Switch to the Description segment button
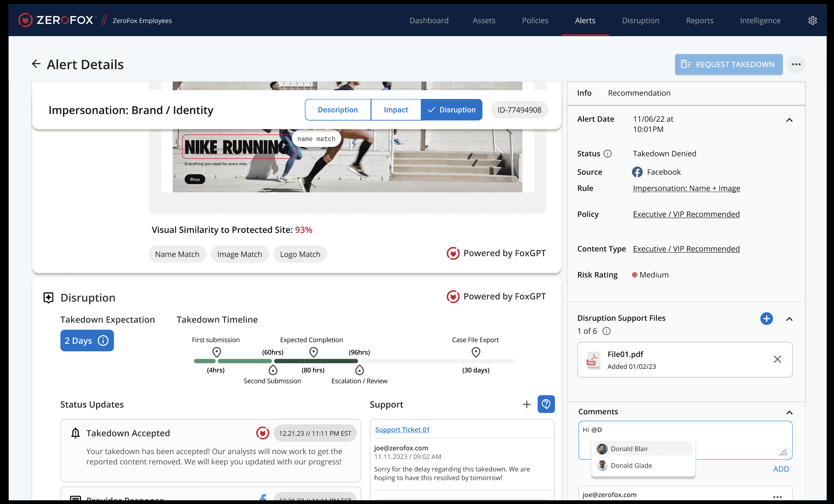The width and height of the screenshot is (834, 504). 338,109
